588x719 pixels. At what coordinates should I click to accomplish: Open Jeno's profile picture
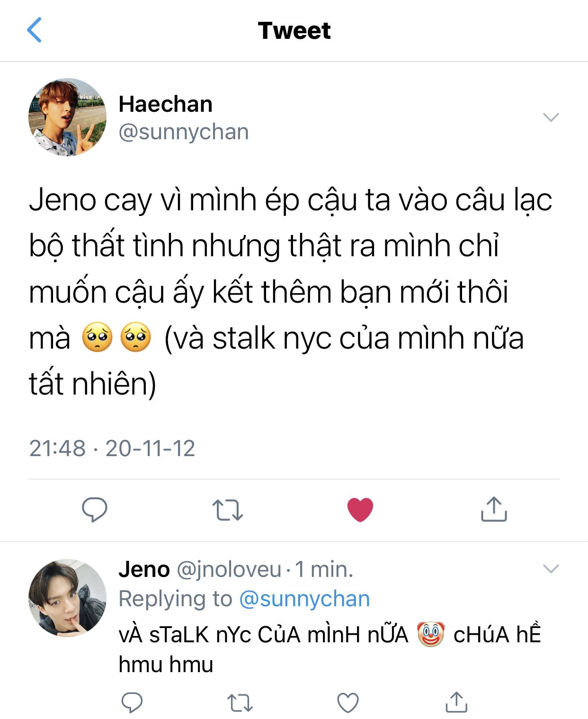point(67,598)
